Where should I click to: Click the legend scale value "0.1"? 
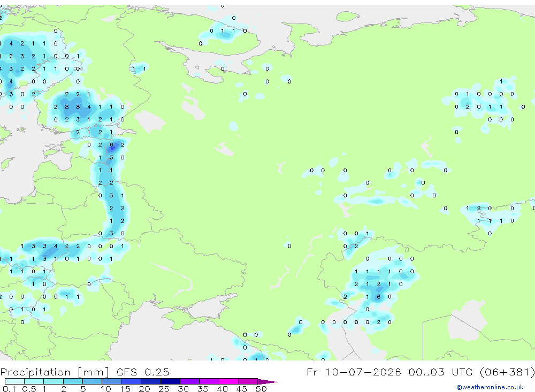click(x=9, y=389)
